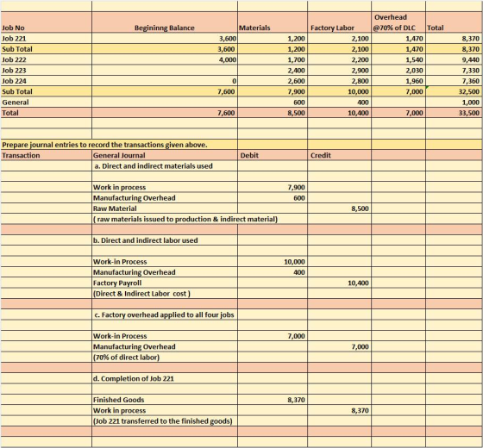Screen dimensions: 483x448
Task: Click General materials value 600 in top table
Action: tap(273, 103)
